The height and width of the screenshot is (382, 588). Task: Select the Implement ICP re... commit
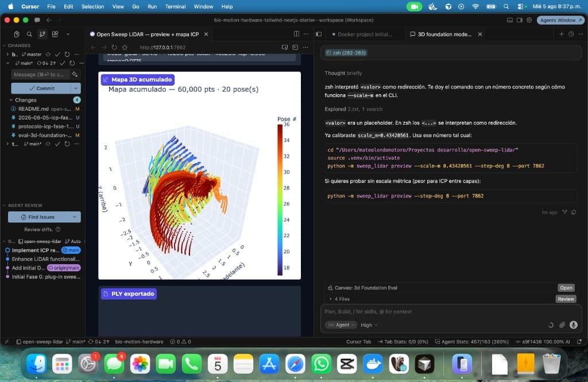pos(35,250)
